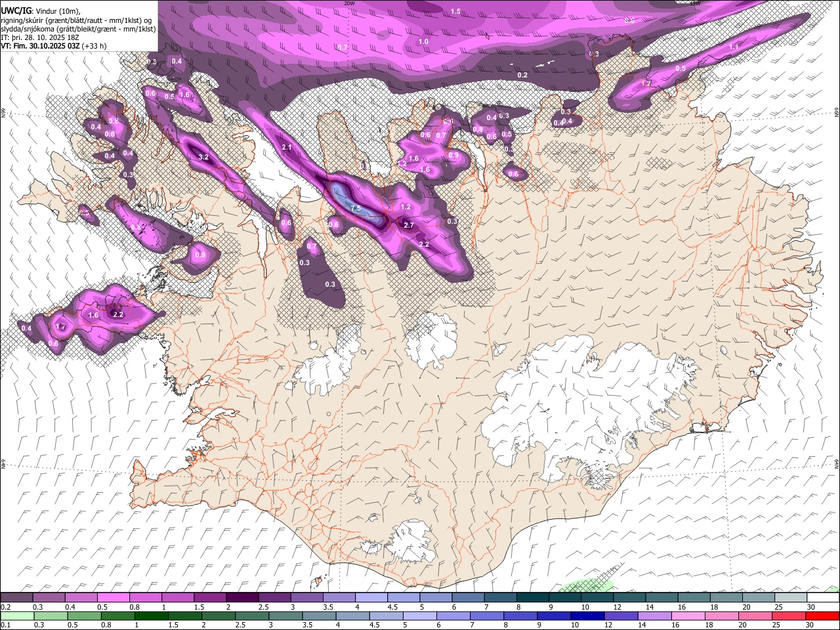Screen dimensions: 840x630
Task: Click the 'rigning/skúrir' legend description line
Action: click(76, 20)
